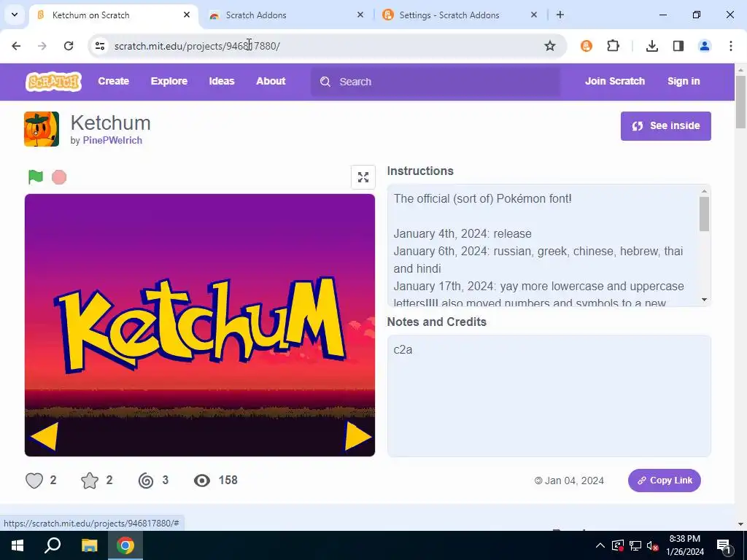Click the page scrollbar thumb

(x=740, y=102)
